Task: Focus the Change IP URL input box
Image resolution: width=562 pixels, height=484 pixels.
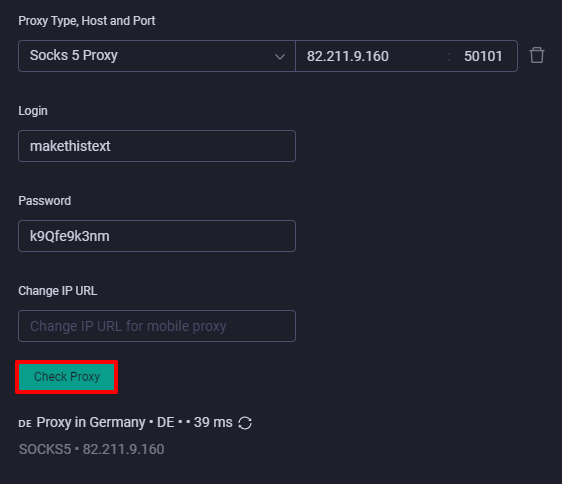Action: 157,326
